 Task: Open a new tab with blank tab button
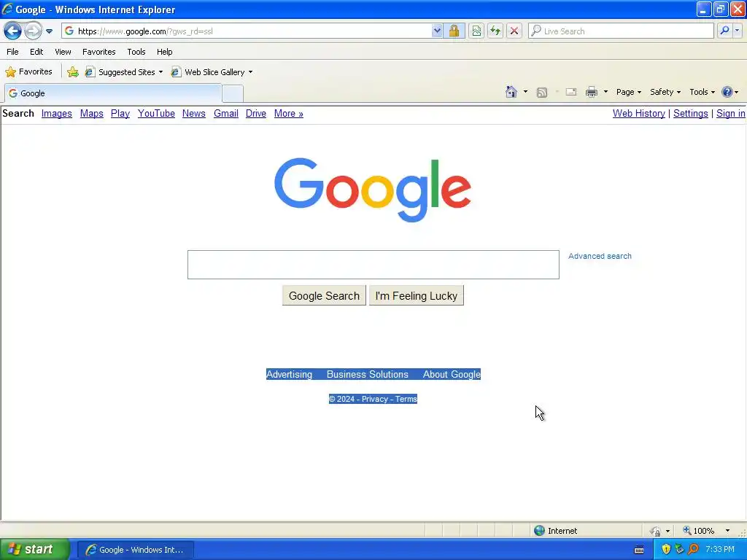coord(233,93)
